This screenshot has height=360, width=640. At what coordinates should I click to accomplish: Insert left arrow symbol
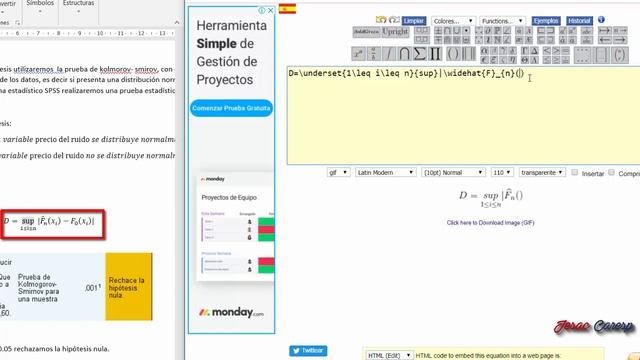click(604, 40)
